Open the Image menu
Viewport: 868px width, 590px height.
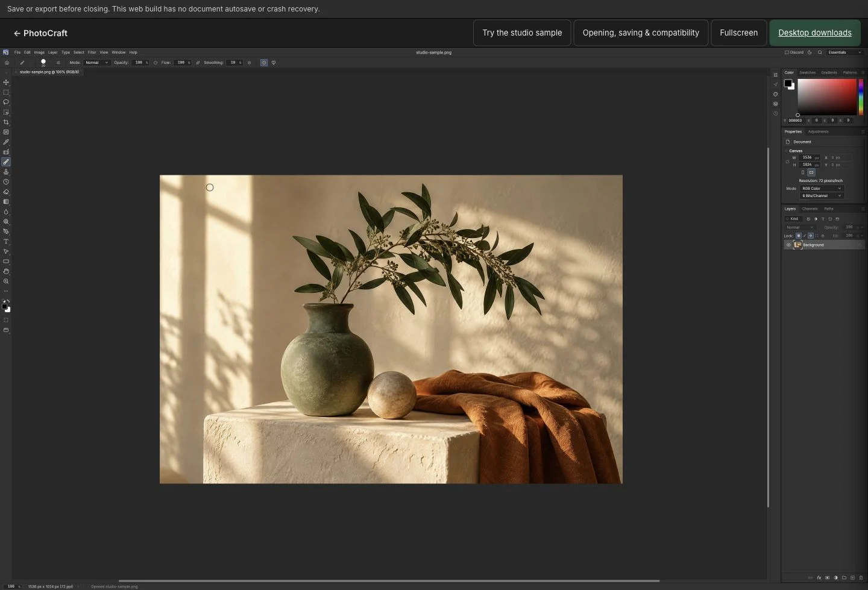pyautogui.click(x=39, y=52)
